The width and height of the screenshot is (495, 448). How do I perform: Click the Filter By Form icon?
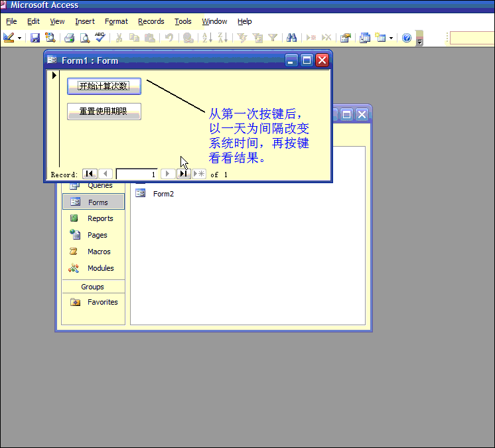tap(257, 38)
